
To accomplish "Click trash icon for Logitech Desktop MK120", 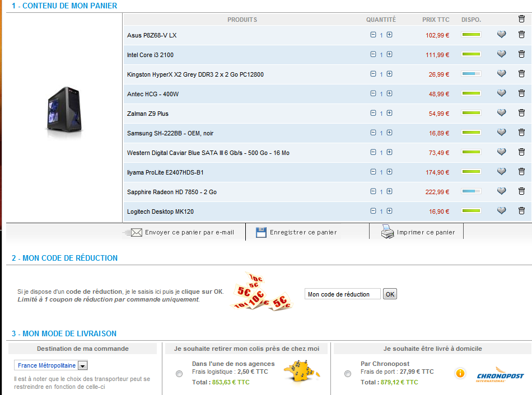I will coord(521,211).
